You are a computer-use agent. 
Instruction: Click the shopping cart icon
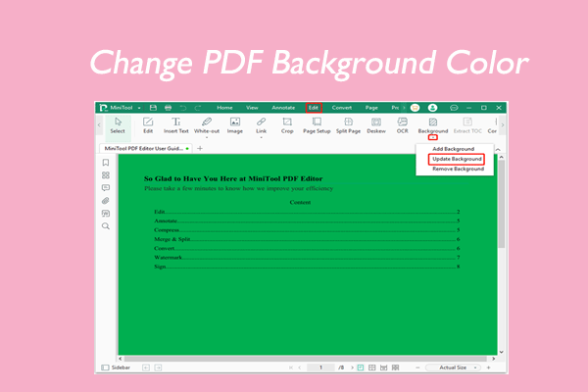click(415, 108)
